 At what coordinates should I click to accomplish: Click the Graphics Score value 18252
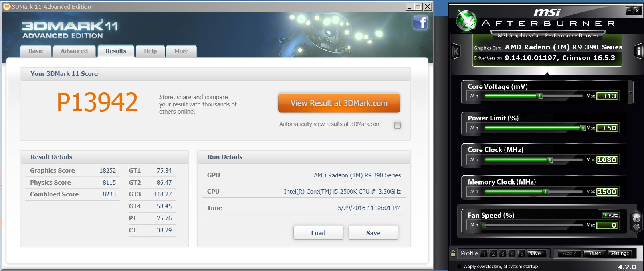107,170
